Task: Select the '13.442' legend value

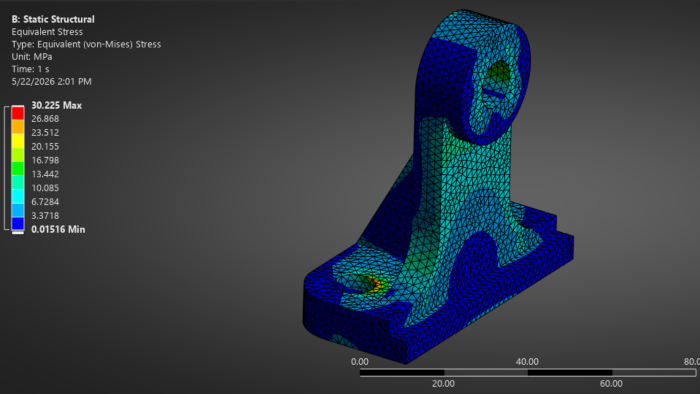Action: pyautogui.click(x=45, y=174)
